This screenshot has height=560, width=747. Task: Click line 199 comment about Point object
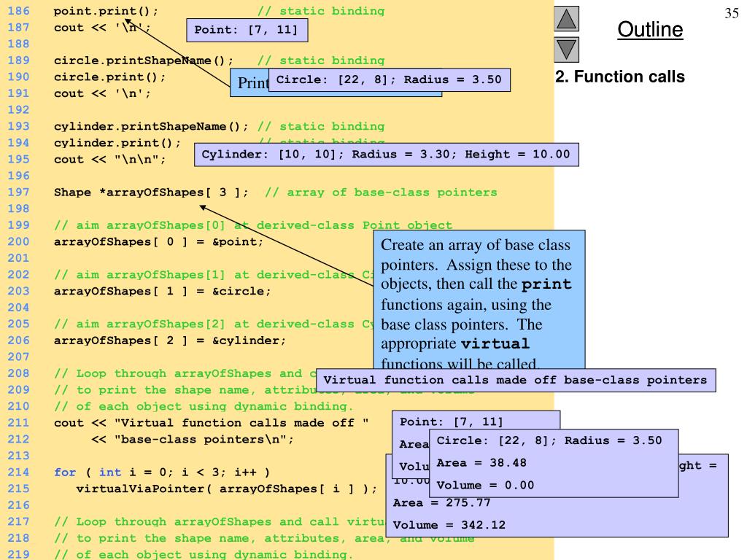tap(253, 225)
